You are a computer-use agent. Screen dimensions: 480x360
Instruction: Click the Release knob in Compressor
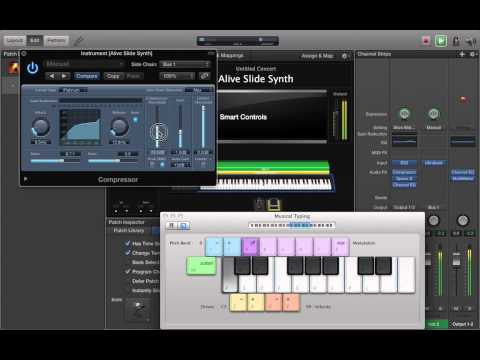[x=119, y=127]
